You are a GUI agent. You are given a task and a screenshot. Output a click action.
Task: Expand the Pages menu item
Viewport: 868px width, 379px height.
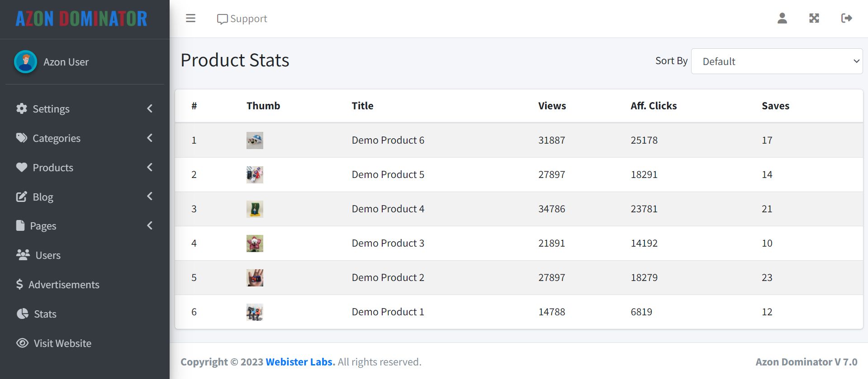point(43,226)
